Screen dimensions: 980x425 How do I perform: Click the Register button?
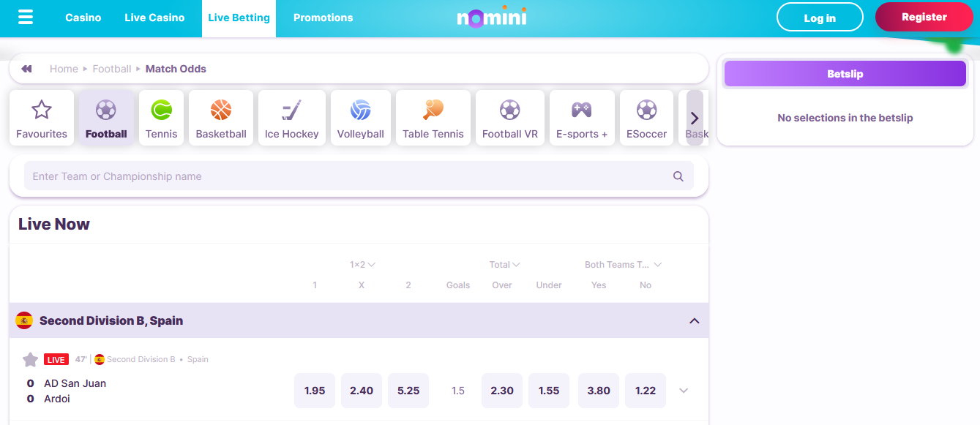click(924, 17)
